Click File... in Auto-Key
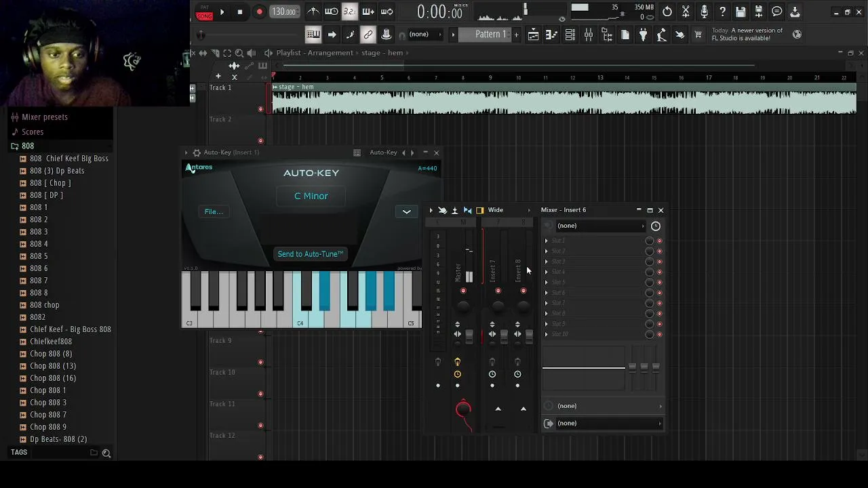The height and width of the screenshot is (488, 868). coord(214,211)
